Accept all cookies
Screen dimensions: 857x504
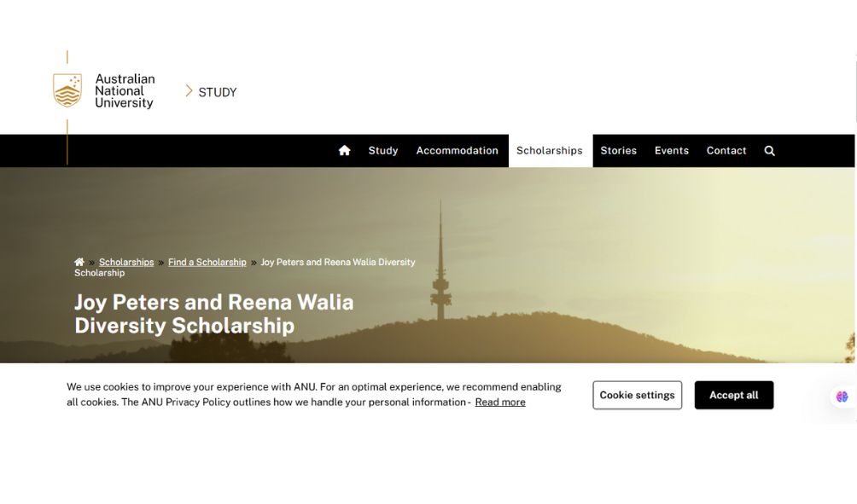(734, 395)
